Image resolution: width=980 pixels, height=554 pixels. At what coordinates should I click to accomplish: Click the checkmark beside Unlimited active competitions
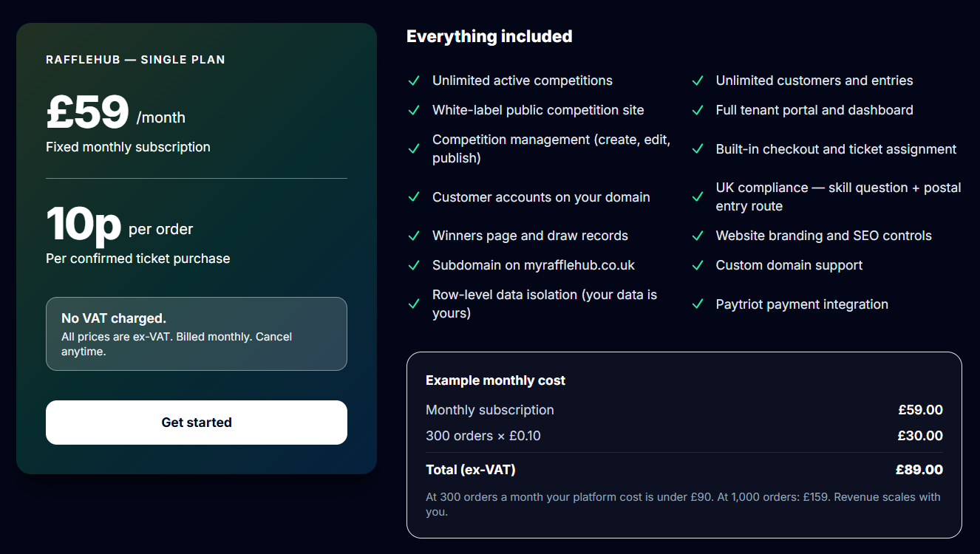[415, 81]
